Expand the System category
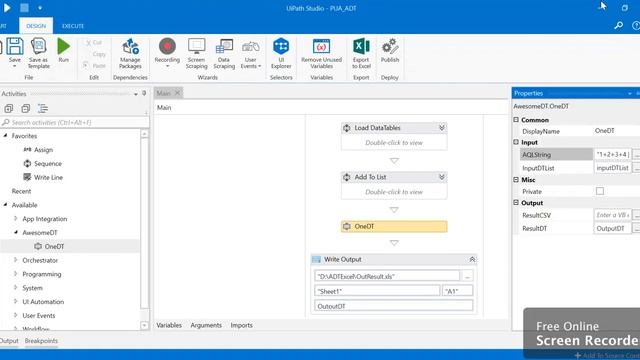The width and height of the screenshot is (640, 360). coord(16,287)
